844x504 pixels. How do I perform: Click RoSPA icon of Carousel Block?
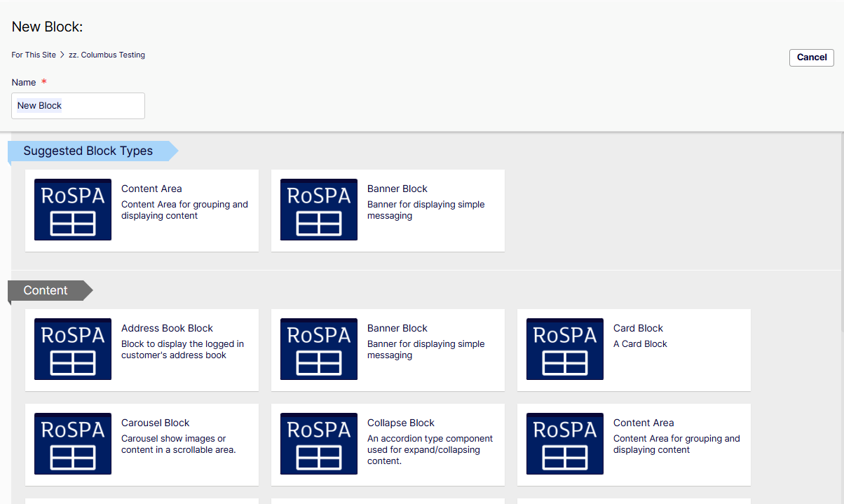tap(73, 444)
